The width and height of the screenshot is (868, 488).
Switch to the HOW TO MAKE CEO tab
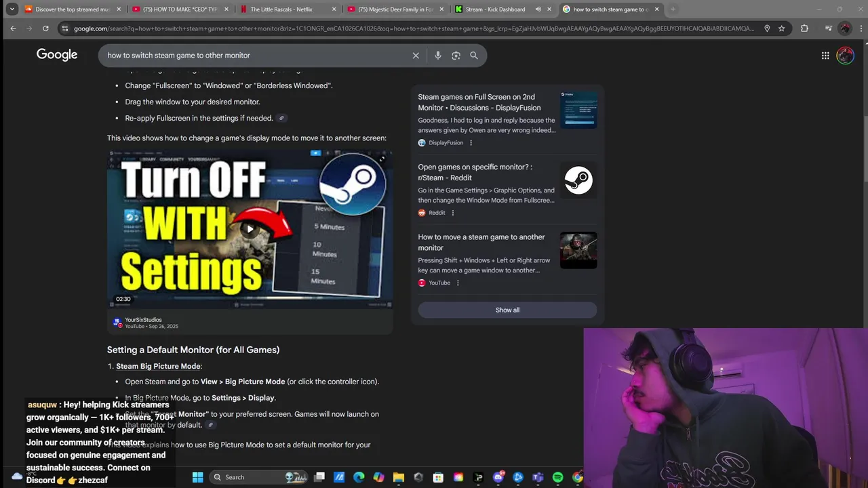pos(180,9)
